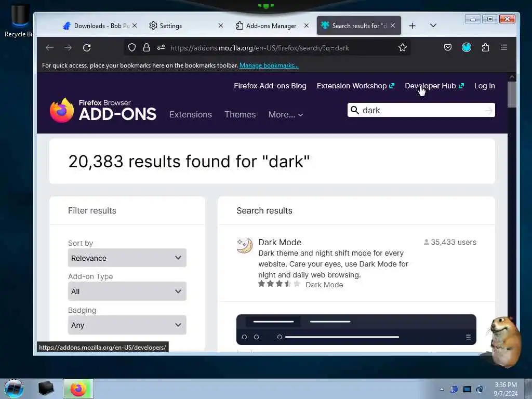Close the Downloads - Bob tab
The width and height of the screenshot is (532, 399).
(135, 25)
